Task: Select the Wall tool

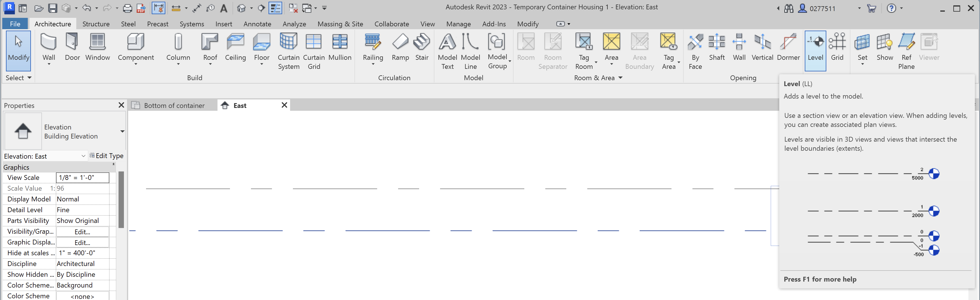Action: (x=48, y=48)
